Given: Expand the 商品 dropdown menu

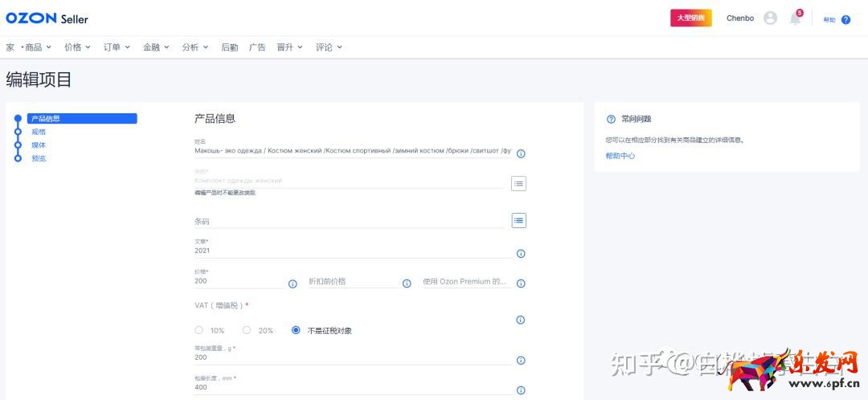Looking at the screenshot, I should click(37, 47).
